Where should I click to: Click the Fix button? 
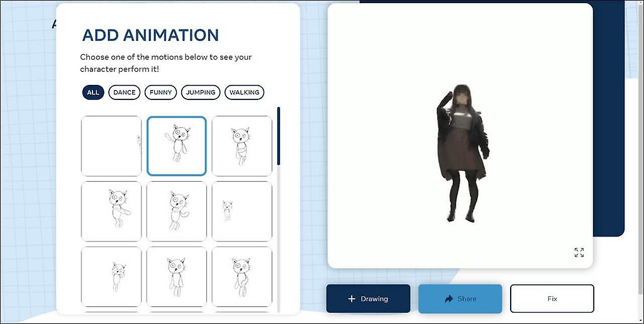pyautogui.click(x=552, y=299)
